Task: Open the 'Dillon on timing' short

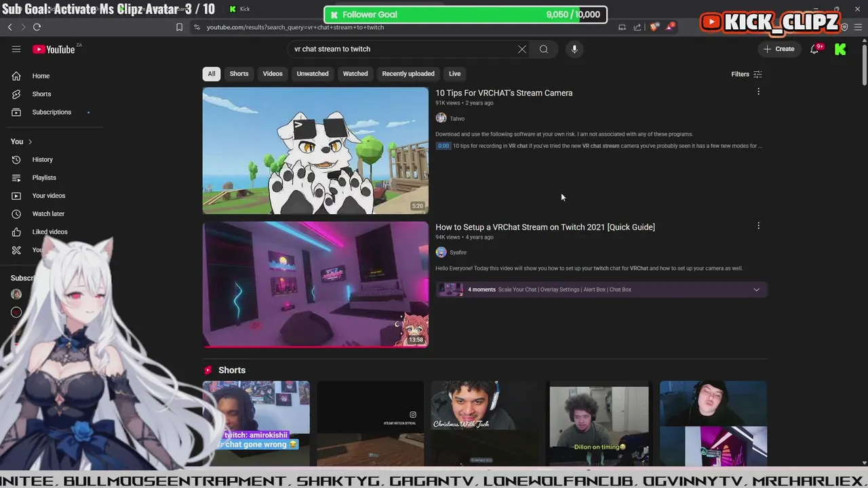Action: 599,423
